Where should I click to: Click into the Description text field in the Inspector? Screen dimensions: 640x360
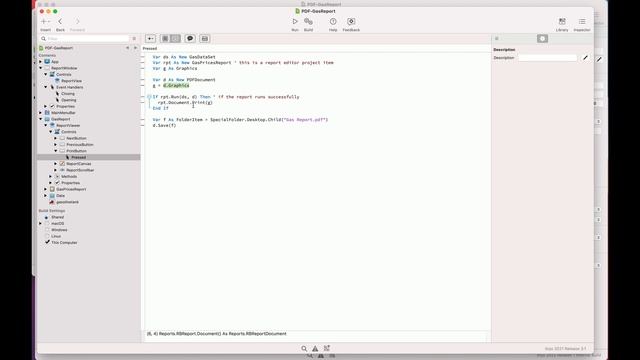click(548, 58)
